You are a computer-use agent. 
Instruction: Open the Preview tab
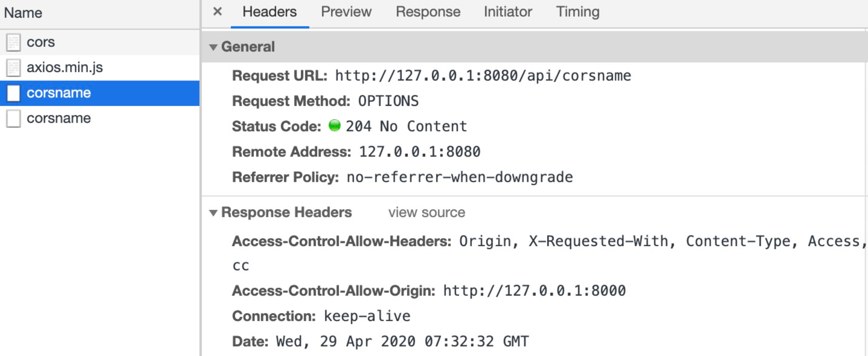tap(346, 12)
